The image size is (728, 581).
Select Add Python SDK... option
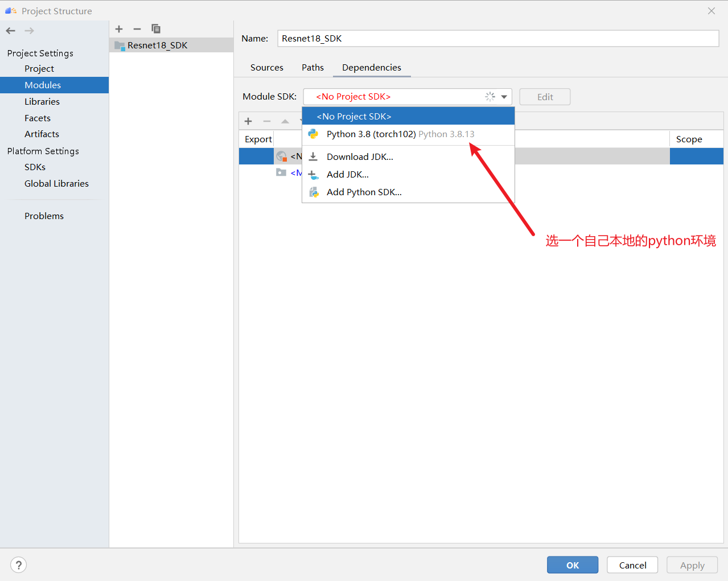[x=408, y=192]
